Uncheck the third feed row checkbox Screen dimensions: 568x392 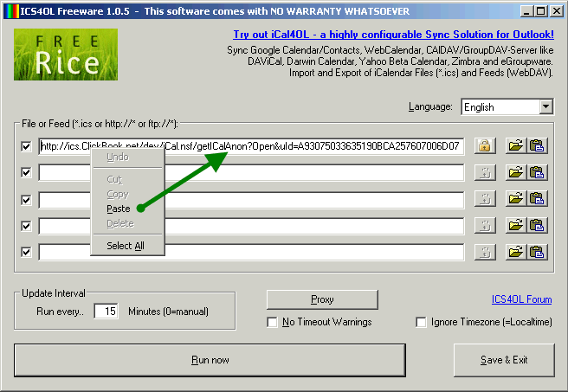(26, 199)
